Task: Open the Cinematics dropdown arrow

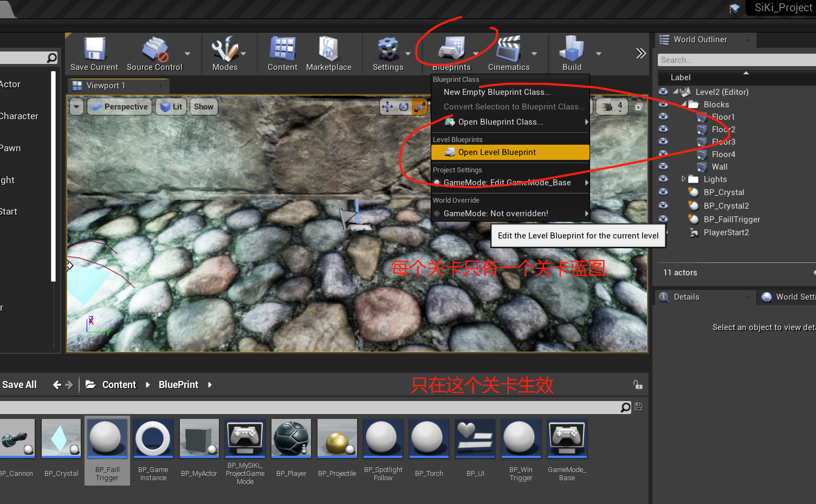Action: coord(534,54)
